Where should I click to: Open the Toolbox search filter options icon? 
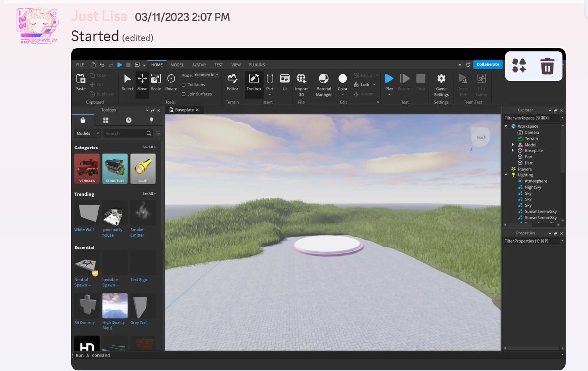pos(158,133)
